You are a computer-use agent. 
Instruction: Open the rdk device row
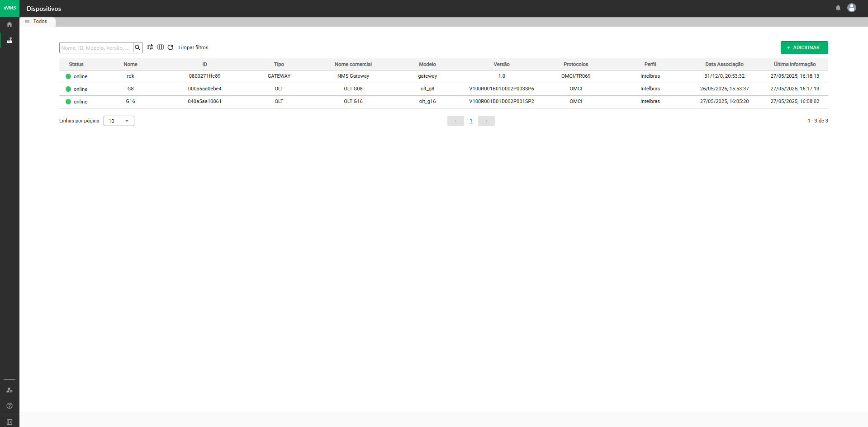click(443, 76)
